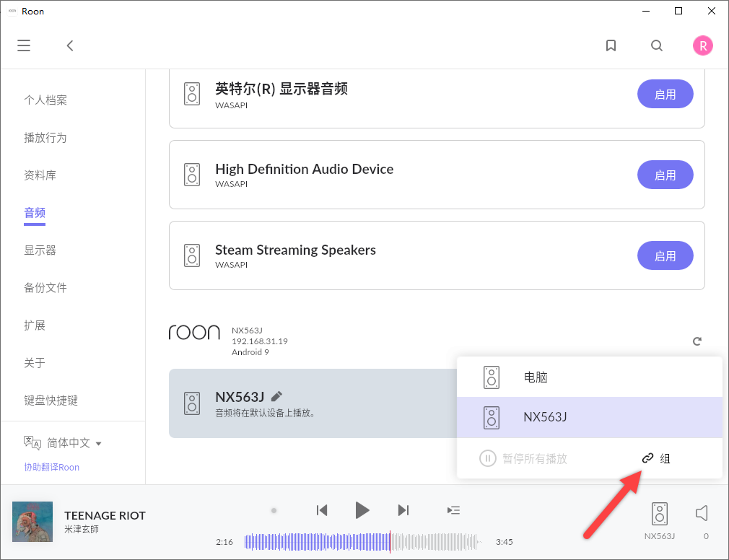Enable 英特尔(R) 显示器音频 with 启用
729x560 pixels.
[665, 94]
